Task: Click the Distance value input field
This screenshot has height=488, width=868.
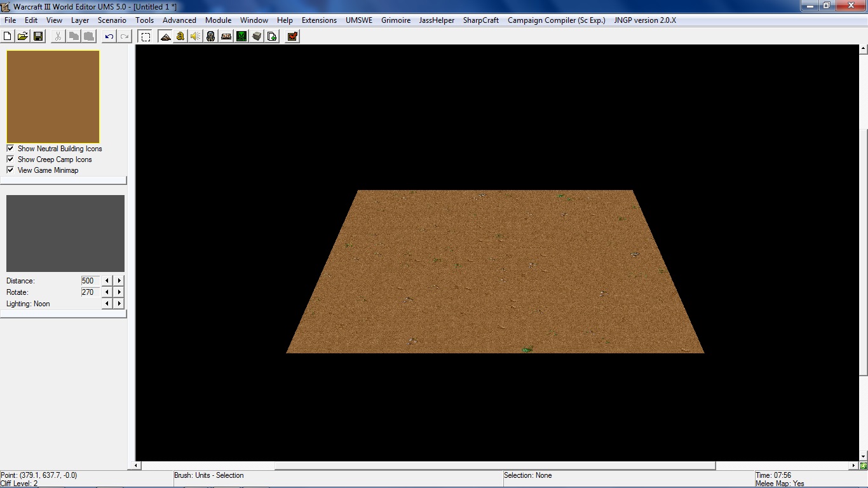Action: pyautogui.click(x=91, y=280)
